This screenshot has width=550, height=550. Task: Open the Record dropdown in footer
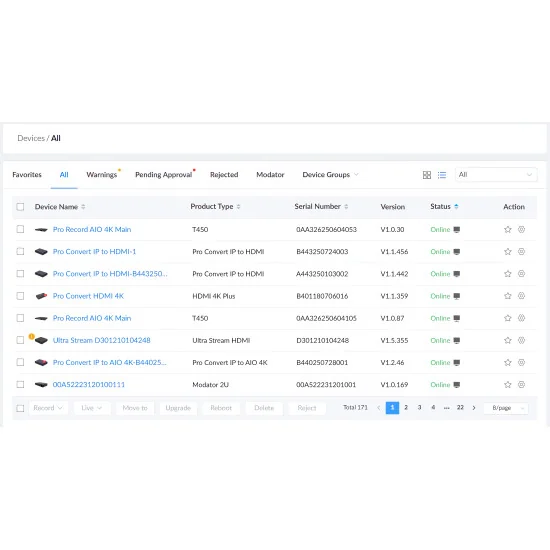48,408
